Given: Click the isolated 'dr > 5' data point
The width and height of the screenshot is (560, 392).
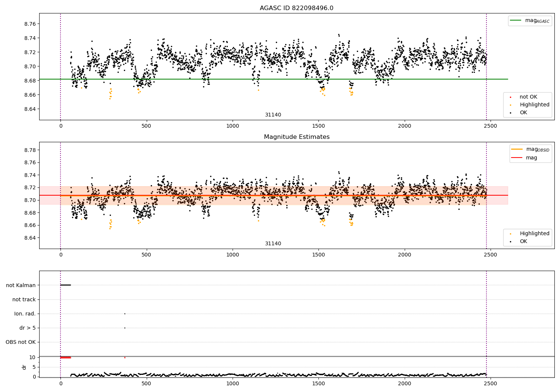Looking at the screenshot, I should point(125,328).
